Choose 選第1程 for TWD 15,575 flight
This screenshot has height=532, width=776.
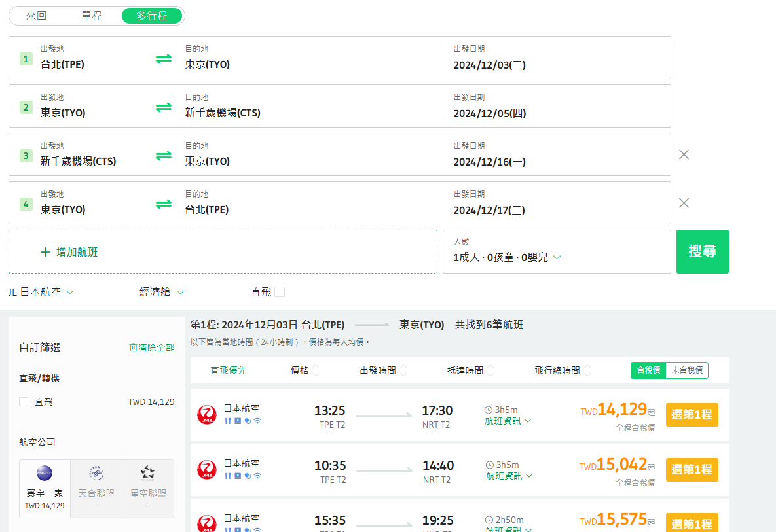pyautogui.click(x=692, y=523)
